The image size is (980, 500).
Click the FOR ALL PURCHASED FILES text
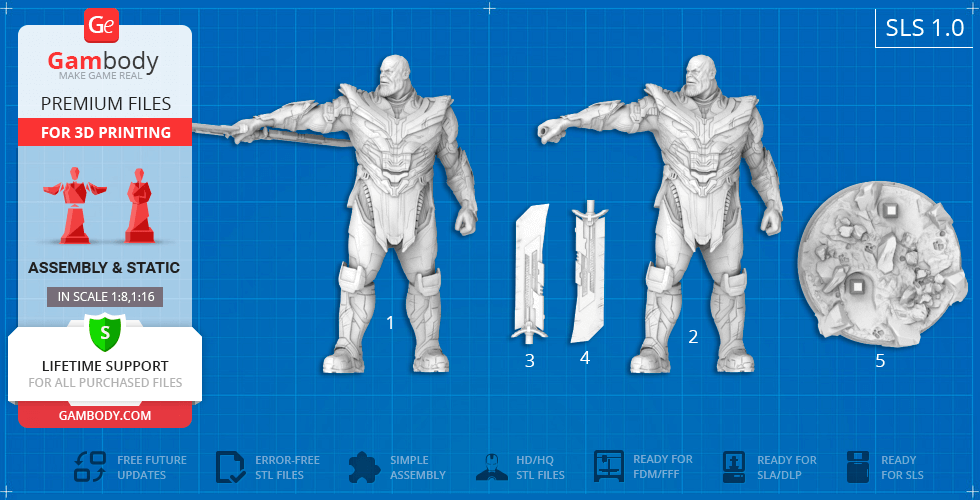pyautogui.click(x=105, y=382)
